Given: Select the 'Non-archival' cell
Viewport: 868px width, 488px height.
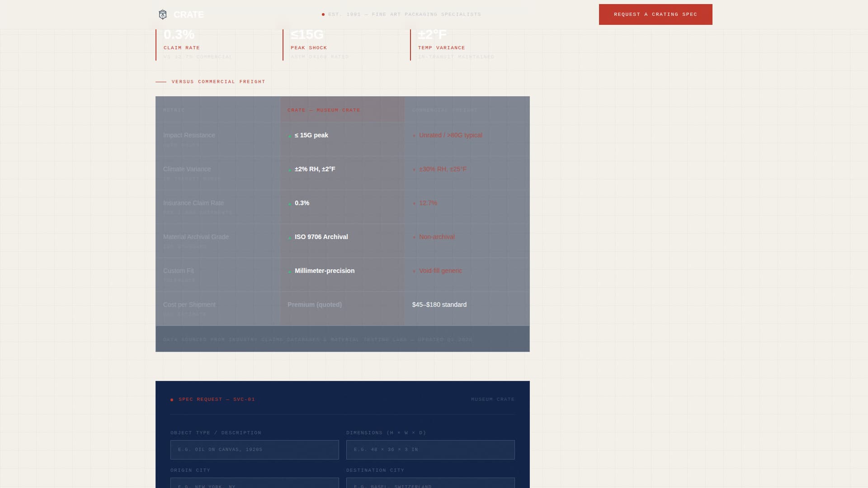Looking at the screenshot, I should coord(437,237).
